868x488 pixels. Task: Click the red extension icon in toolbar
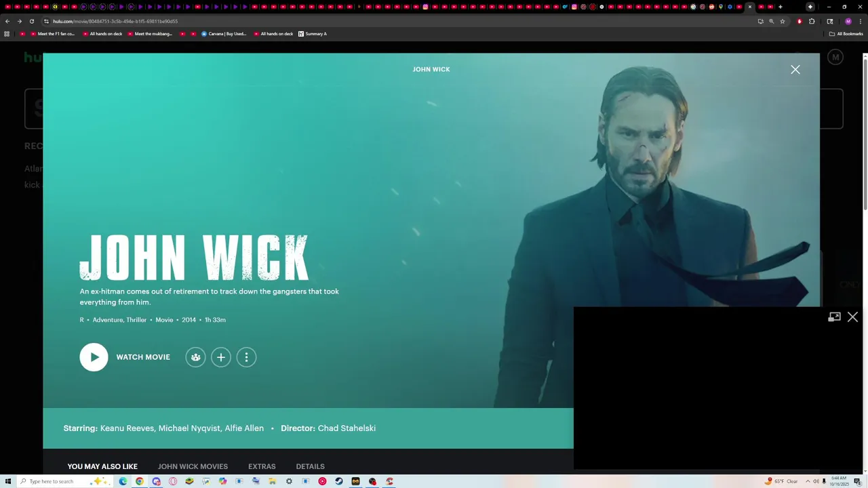pyautogui.click(x=800, y=21)
